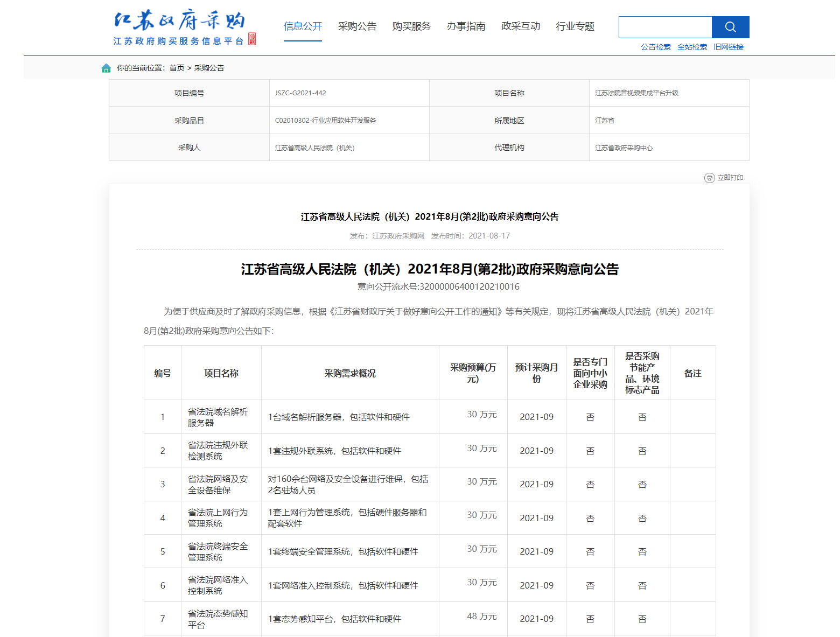
Task: Select the 办事指南 menu item
Action: [466, 26]
